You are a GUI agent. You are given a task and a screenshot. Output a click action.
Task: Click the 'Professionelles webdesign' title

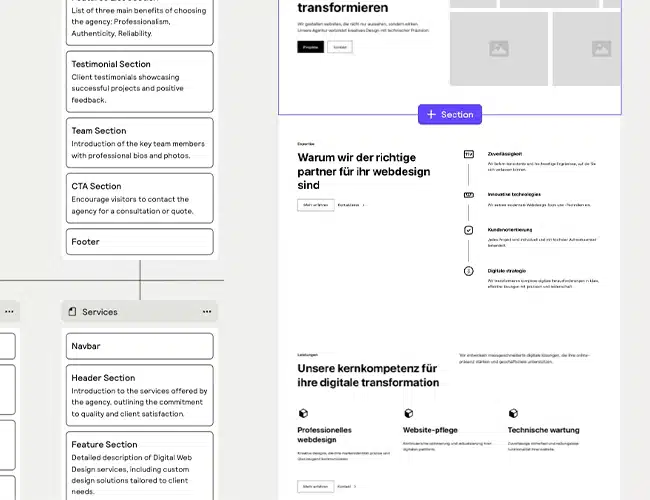(324, 435)
